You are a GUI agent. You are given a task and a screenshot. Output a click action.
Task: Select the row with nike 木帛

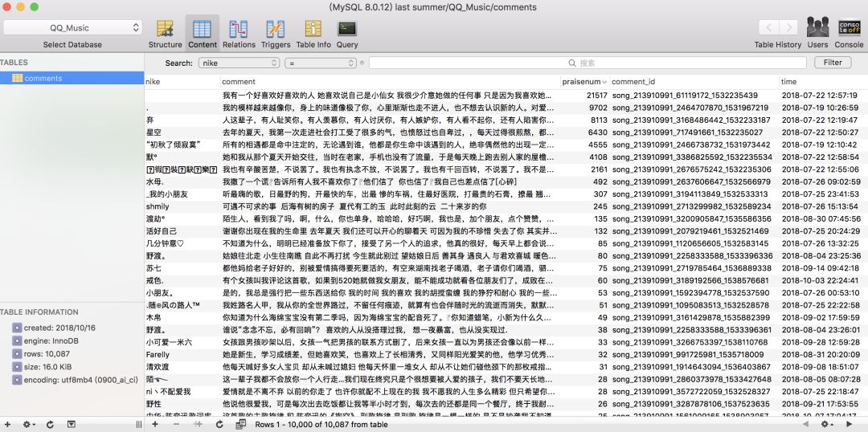point(506,317)
